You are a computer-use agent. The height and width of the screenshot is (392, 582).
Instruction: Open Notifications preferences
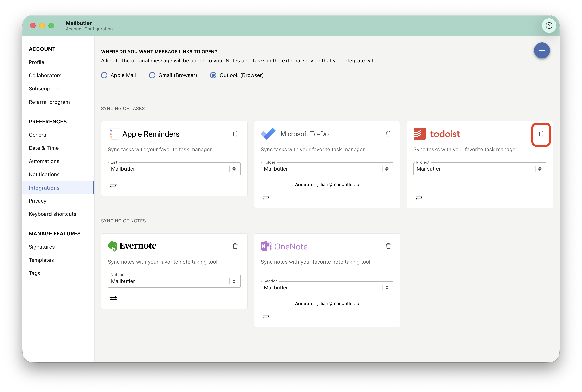[x=44, y=175]
